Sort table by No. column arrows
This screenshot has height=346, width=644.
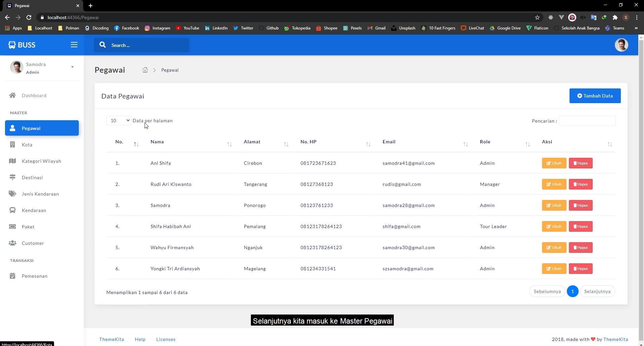(136, 144)
